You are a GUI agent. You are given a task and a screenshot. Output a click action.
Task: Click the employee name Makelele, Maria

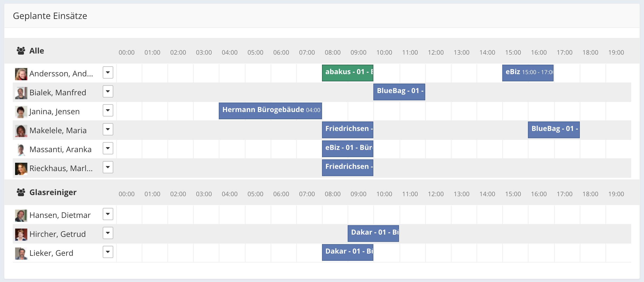(x=58, y=130)
